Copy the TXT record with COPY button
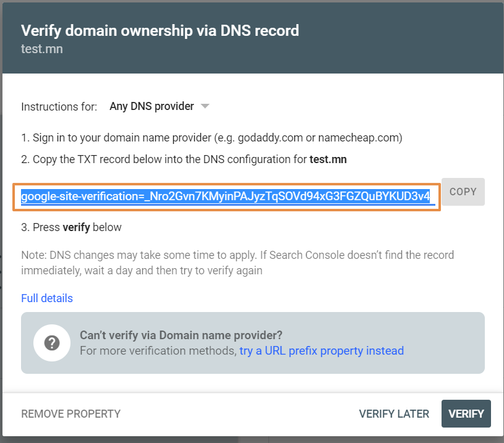Viewport: 504px width, 443px height. point(463,192)
